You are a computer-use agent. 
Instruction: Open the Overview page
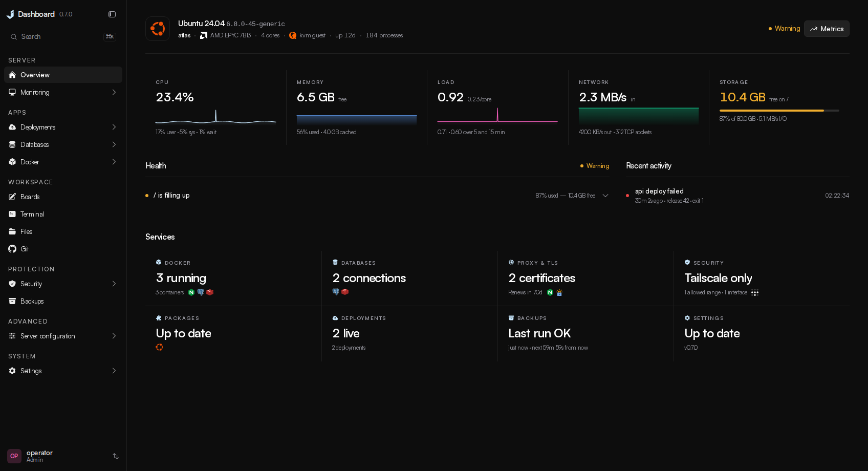coord(63,75)
